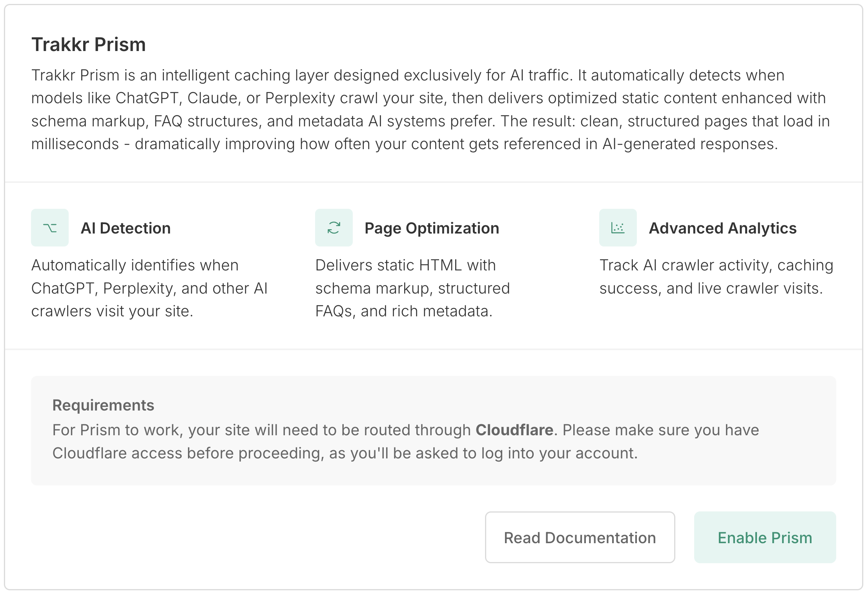The width and height of the screenshot is (868, 595).
Task: Open the Read Documentation button
Action: tap(580, 537)
